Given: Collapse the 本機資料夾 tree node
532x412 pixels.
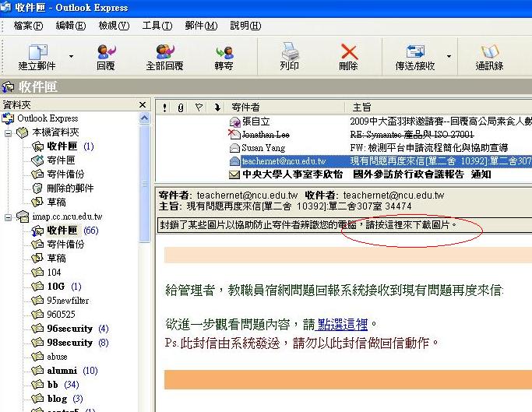Looking at the screenshot, I should click(9, 132).
